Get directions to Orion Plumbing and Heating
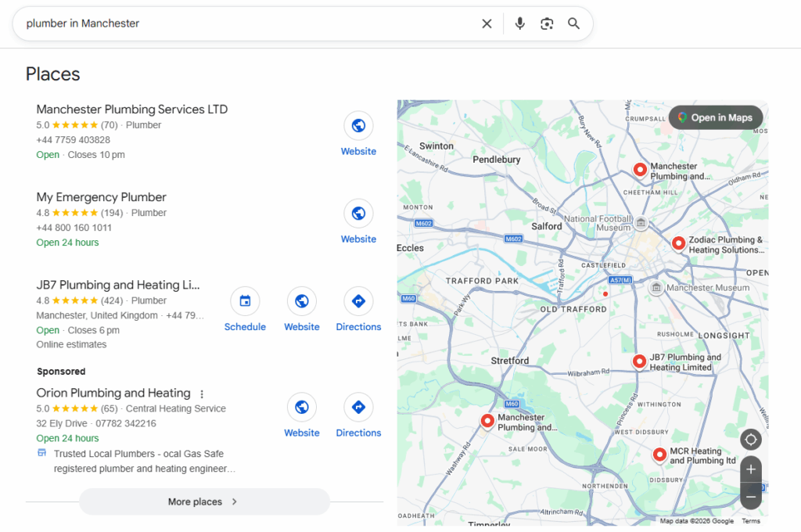 tap(358, 408)
